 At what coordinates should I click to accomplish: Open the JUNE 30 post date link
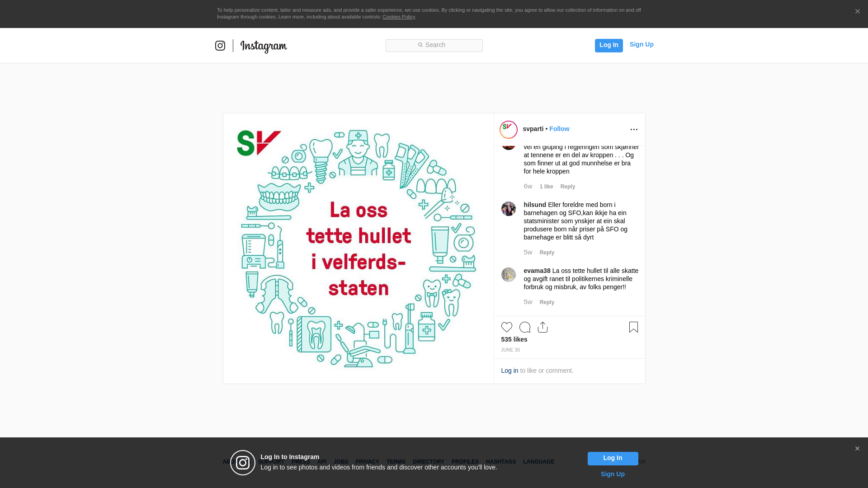pos(510,350)
